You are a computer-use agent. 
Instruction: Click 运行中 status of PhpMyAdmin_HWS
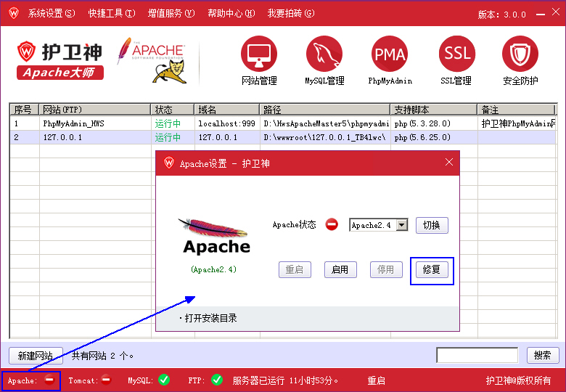(x=168, y=123)
